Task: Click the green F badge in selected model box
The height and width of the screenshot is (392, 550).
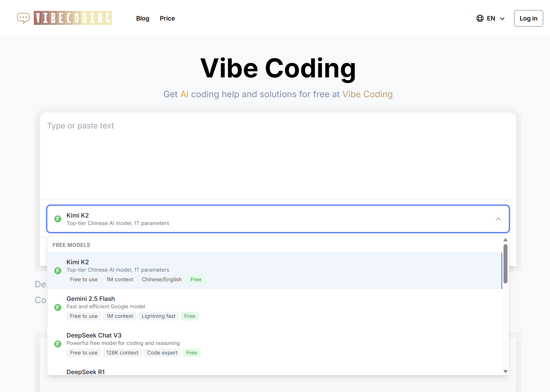Action: 58,219
